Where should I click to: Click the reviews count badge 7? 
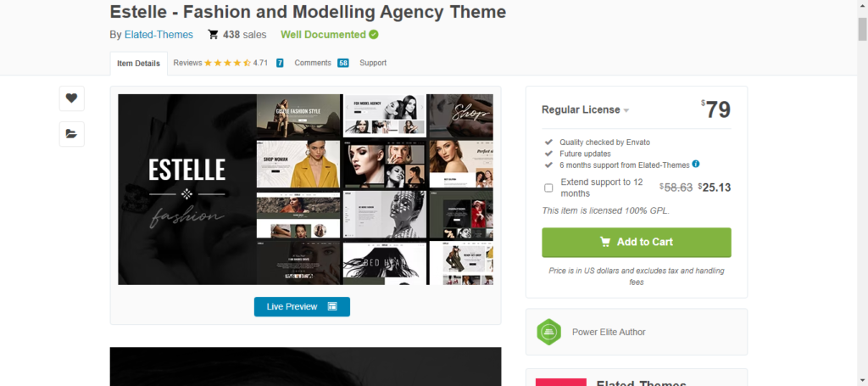(280, 63)
